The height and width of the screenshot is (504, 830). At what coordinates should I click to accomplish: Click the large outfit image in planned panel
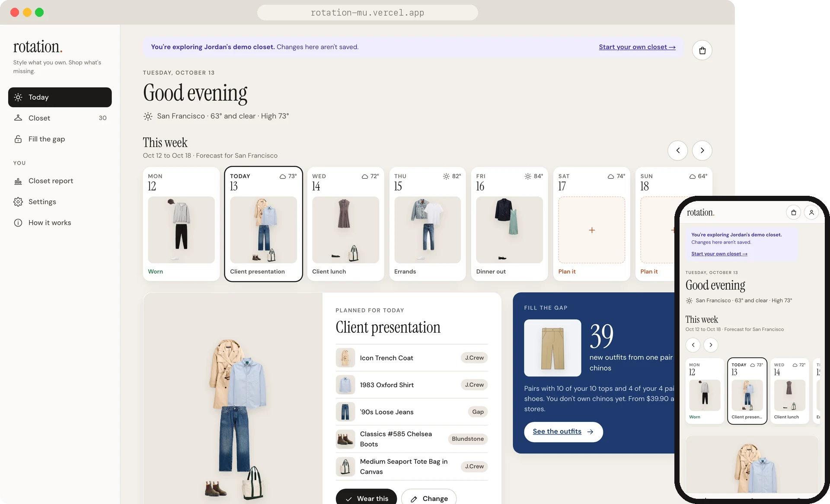click(x=233, y=399)
